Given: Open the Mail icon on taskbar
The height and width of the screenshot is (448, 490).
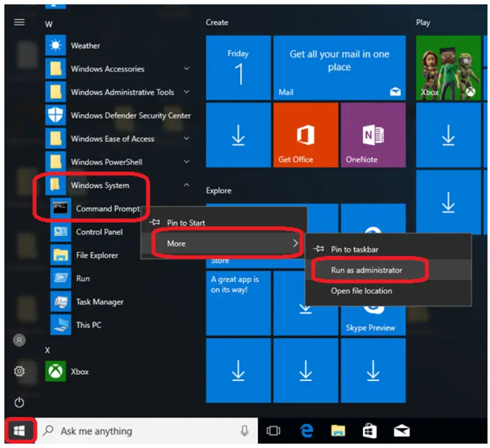Looking at the screenshot, I should [x=401, y=431].
